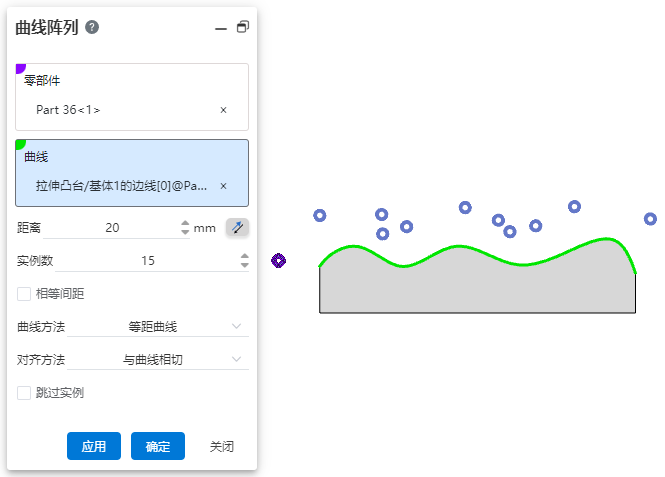Click the measure tool icon beside mm
This screenshot has height=477, width=665.
tap(237, 228)
